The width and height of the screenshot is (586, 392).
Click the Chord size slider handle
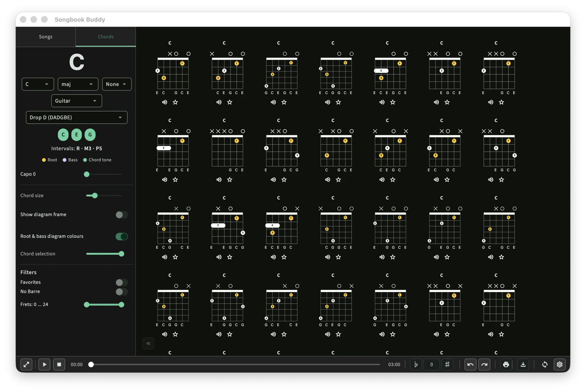click(95, 196)
